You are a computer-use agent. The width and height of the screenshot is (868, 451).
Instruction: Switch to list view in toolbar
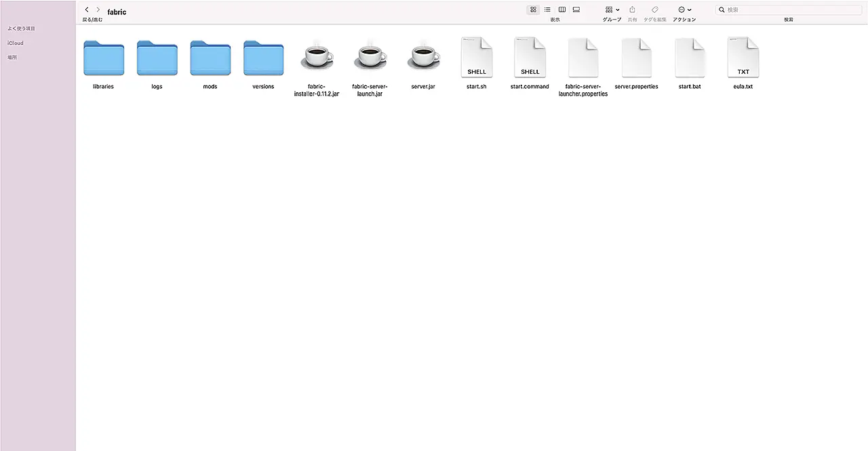(x=547, y=9)
